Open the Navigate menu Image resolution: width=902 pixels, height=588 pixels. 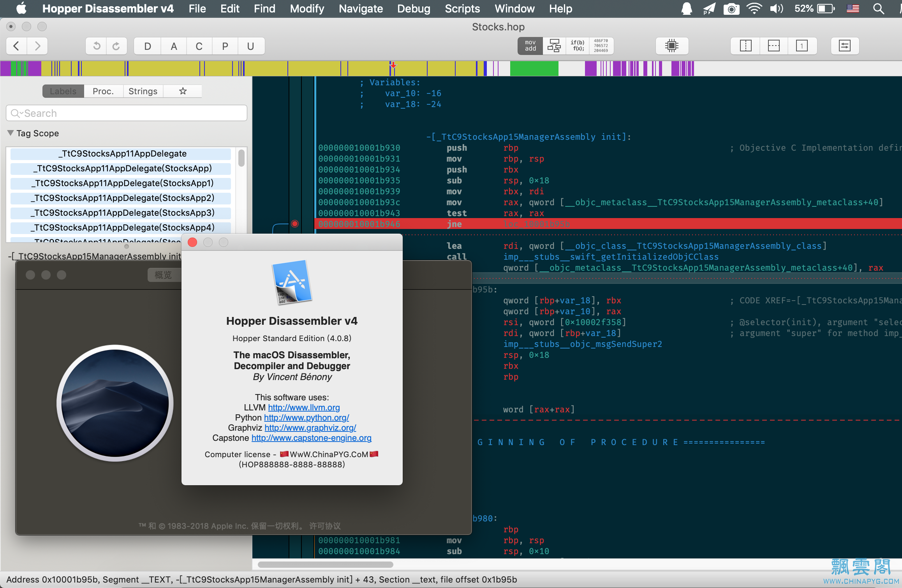(361, 9)
